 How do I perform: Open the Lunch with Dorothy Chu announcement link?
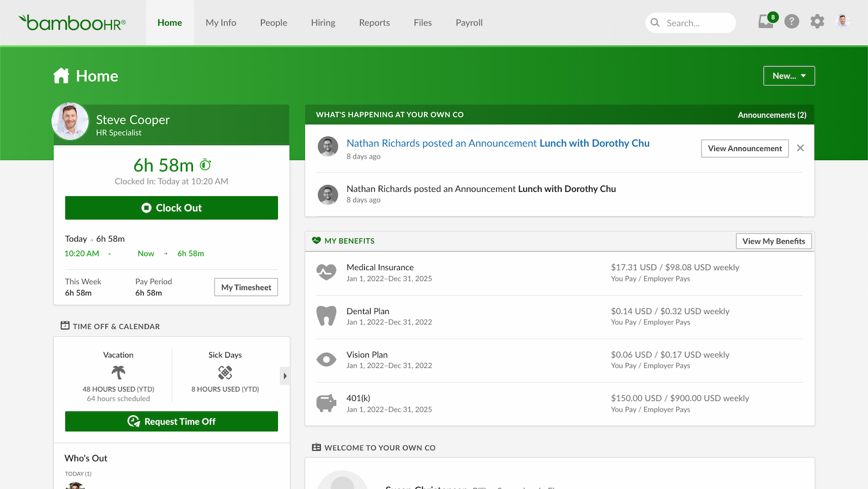coord(594,143)
